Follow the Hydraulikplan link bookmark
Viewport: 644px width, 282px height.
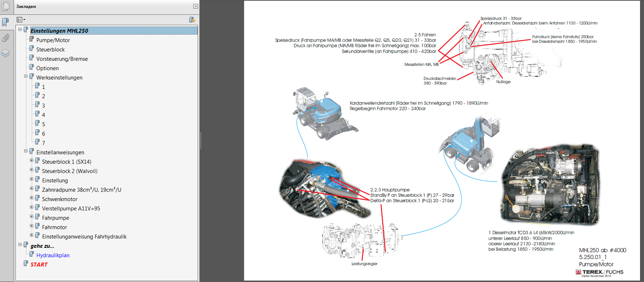pos(53,255)
